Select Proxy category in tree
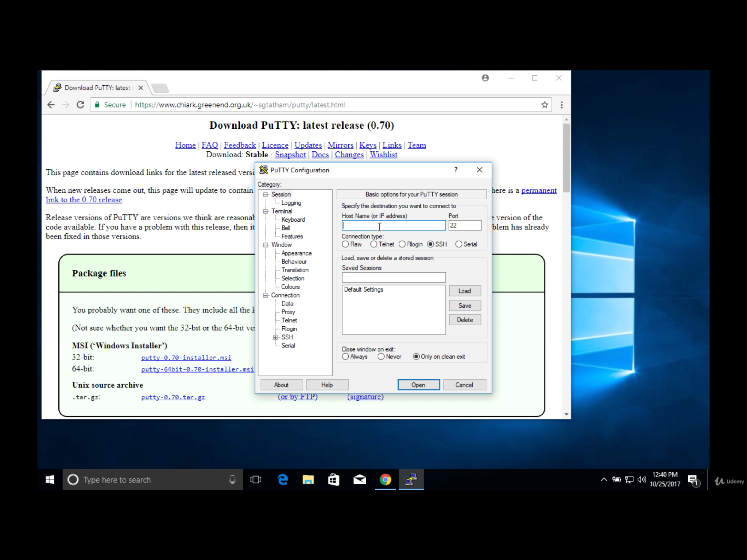The image size is (747, 560). (x=288, y=312)
